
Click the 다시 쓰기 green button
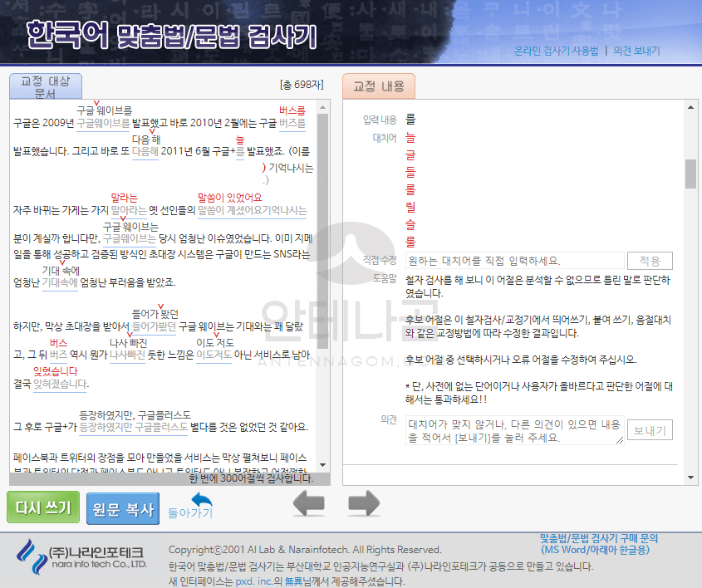(x=43, y=507)
